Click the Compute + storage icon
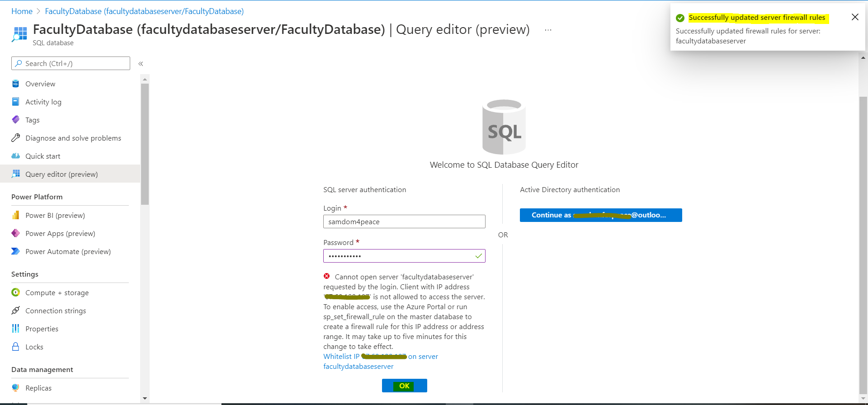This screenshot has height=405, width=868. [x=16, y=292]
